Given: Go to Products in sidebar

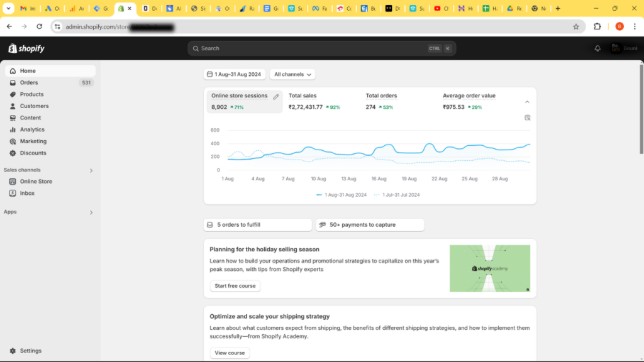Looking at the screenshot, I should click(50, 94).
